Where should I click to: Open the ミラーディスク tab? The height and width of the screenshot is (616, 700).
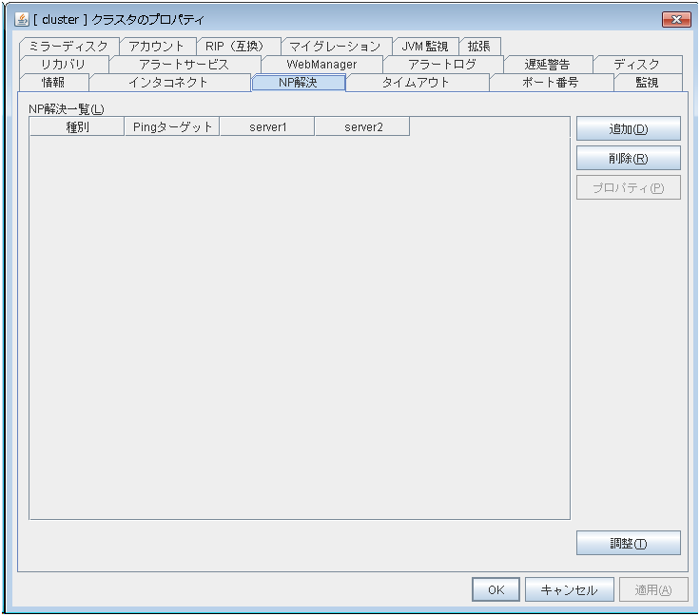[x=68, y=47]
